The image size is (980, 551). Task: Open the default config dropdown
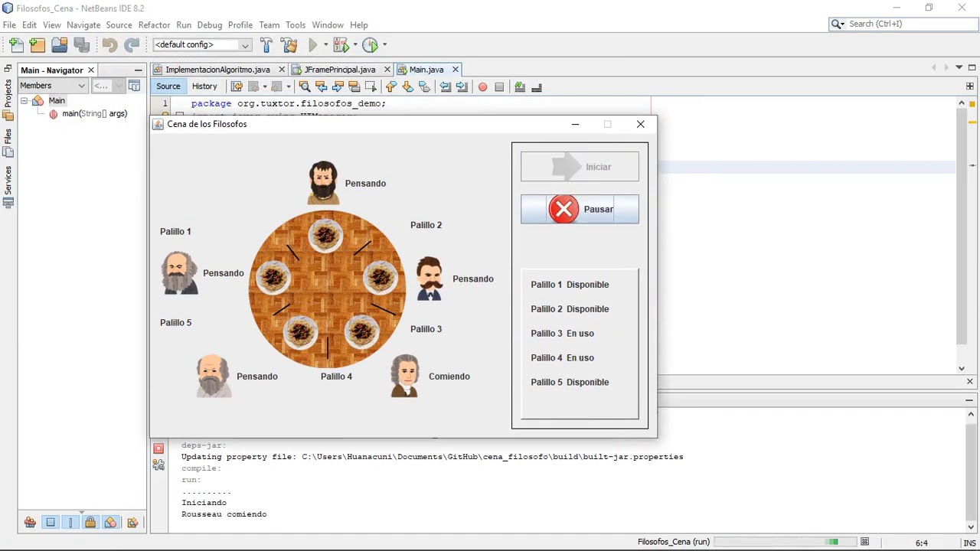(x=202, y=45)
